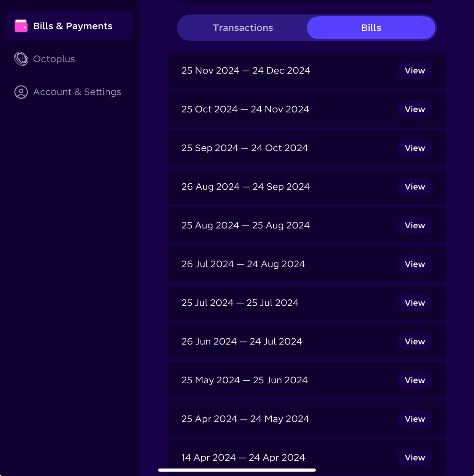This screenshot has width=474, height=476.
Task: View the 25 May – 25 Jun 2024 bill
Action: 415,380
